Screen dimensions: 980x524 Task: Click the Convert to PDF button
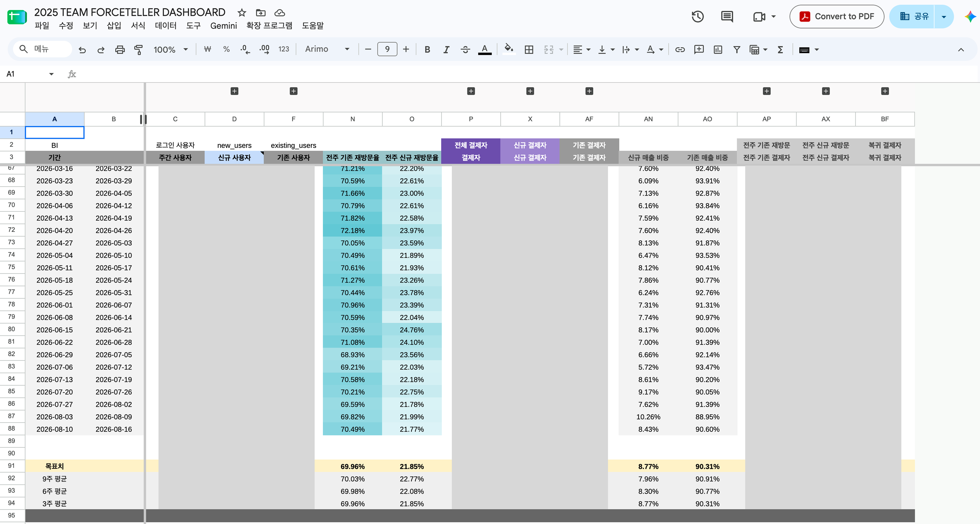click(x=836, y=16)
